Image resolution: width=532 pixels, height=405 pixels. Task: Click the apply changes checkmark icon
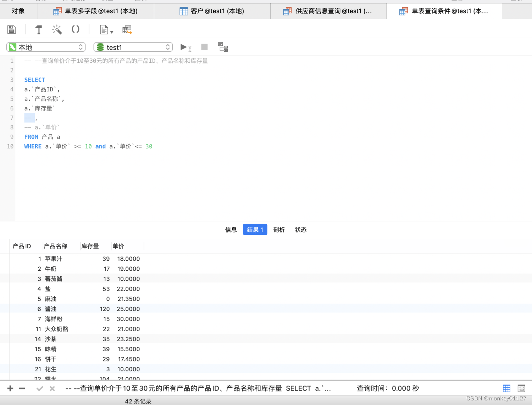click(40, 388)
